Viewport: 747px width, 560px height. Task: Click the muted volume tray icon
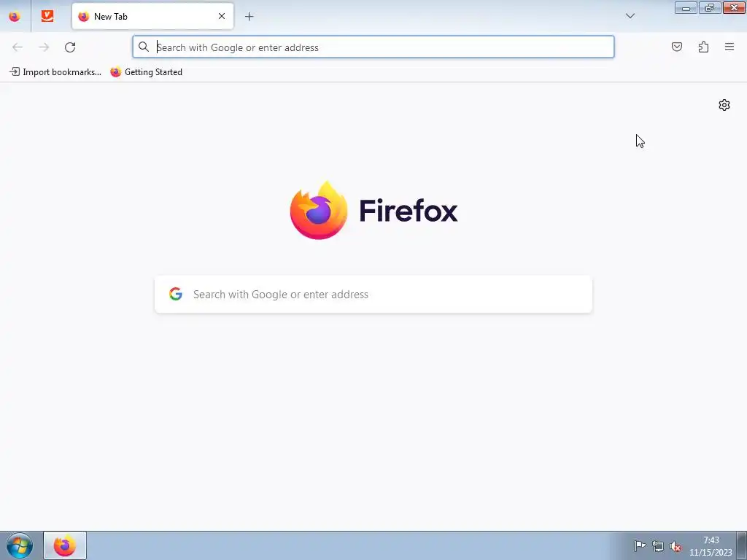(676, 546)
